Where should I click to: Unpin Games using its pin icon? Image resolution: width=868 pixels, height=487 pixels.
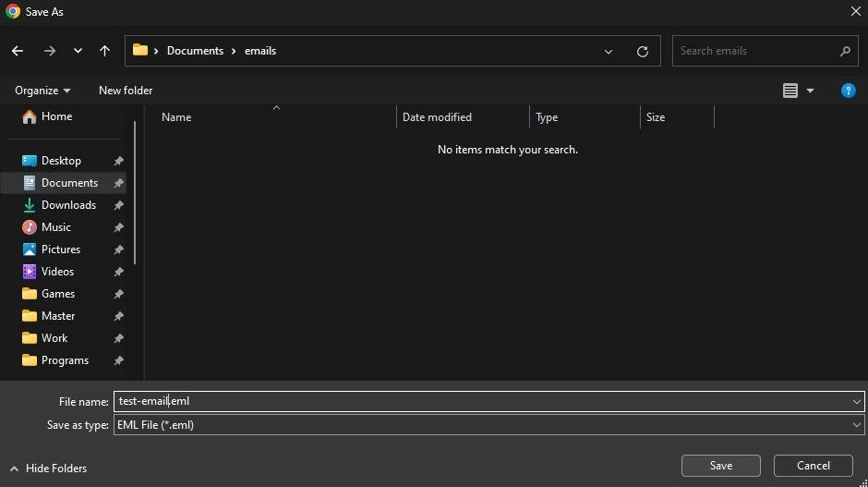point(118,294)
